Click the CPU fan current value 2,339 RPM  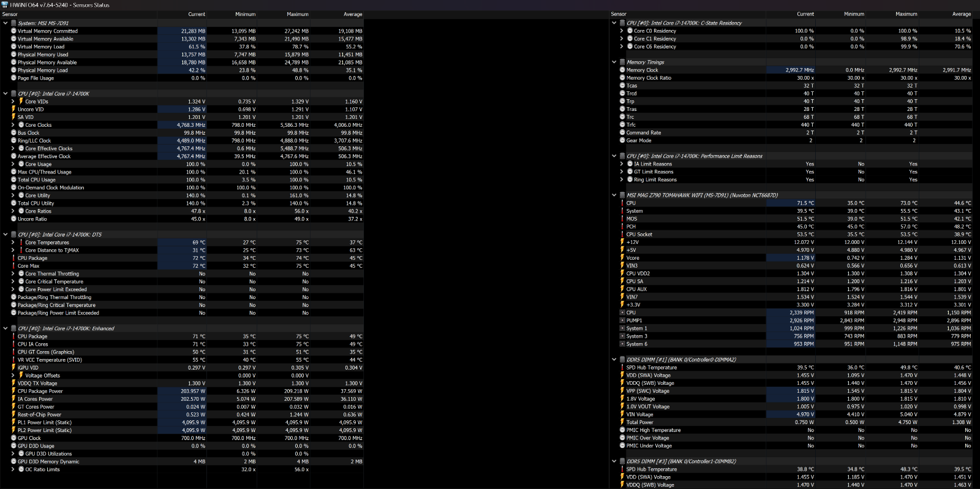(802, 313)
